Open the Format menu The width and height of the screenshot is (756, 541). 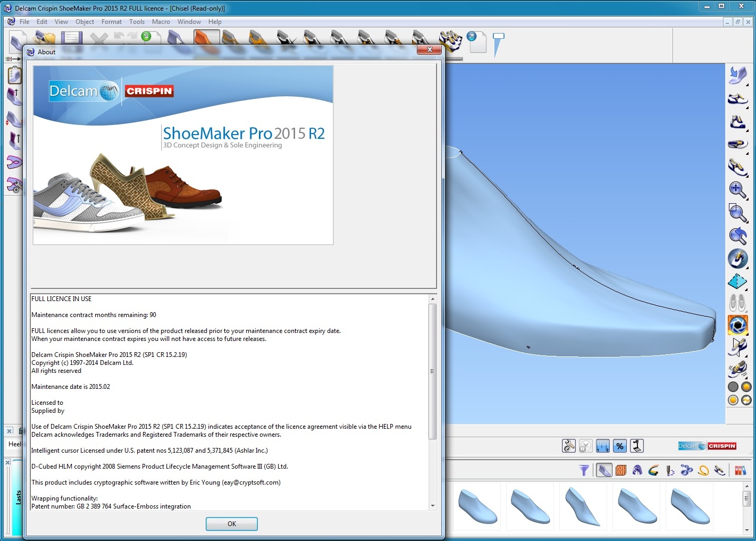point(112,22)
